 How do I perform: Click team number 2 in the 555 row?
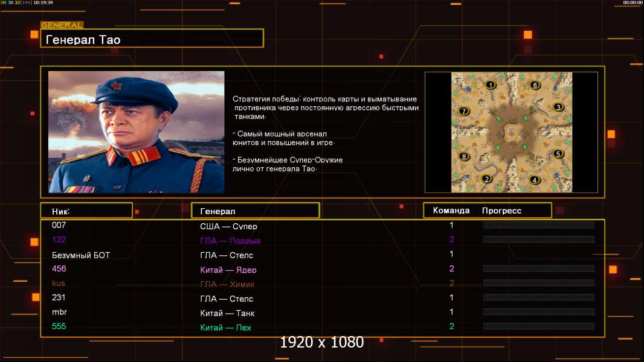[451, 326]
